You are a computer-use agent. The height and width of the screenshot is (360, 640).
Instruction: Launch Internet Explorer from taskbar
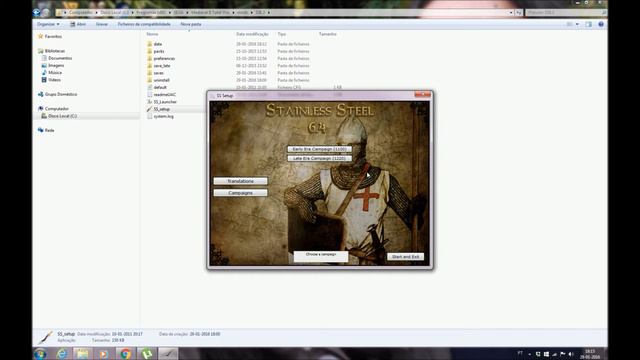click(x=62, y=354)
